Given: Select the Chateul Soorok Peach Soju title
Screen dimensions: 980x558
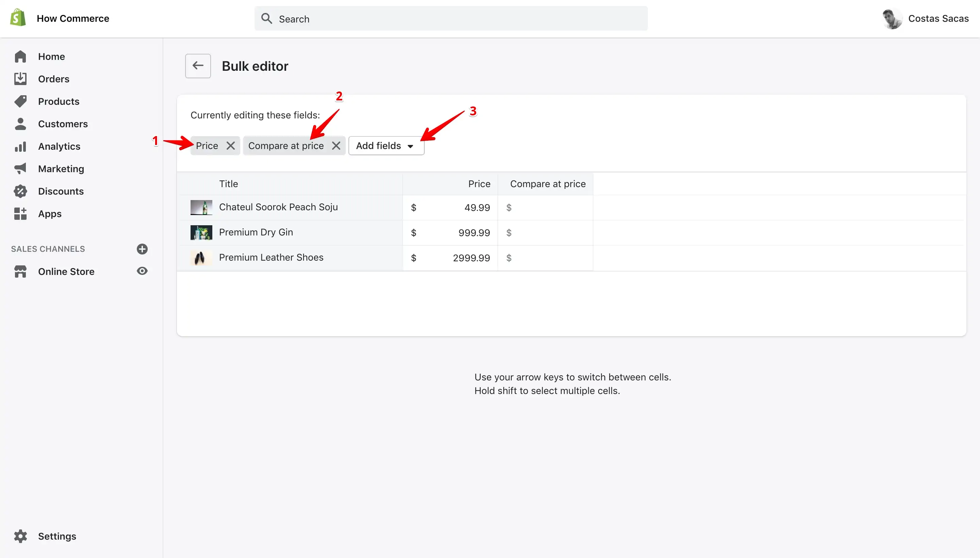Looking at the screenshot, I should point(278,207).
